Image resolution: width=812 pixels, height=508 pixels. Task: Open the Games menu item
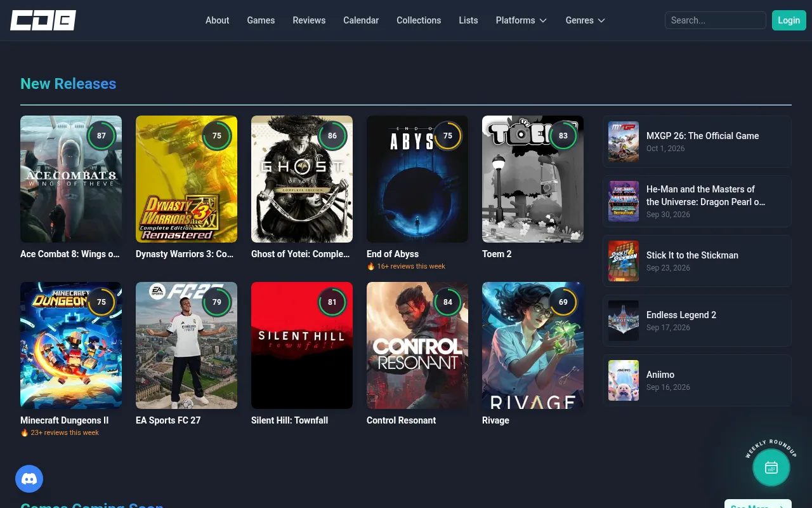tap(261, 20)
